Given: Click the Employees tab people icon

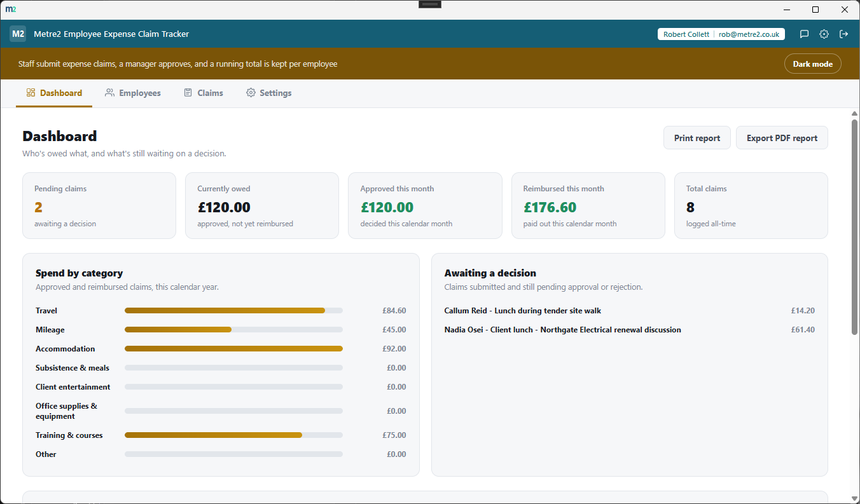Looking at the screenshot, I should [109, 93].
